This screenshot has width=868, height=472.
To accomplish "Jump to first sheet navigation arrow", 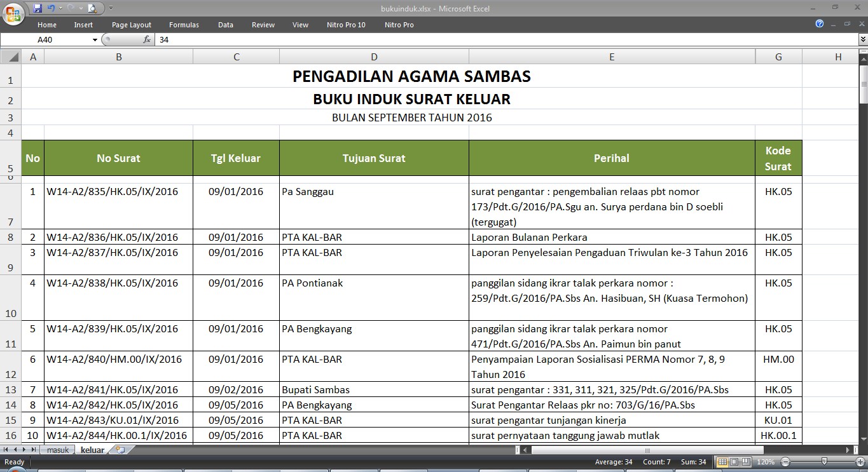I will (x=6, y=450).
